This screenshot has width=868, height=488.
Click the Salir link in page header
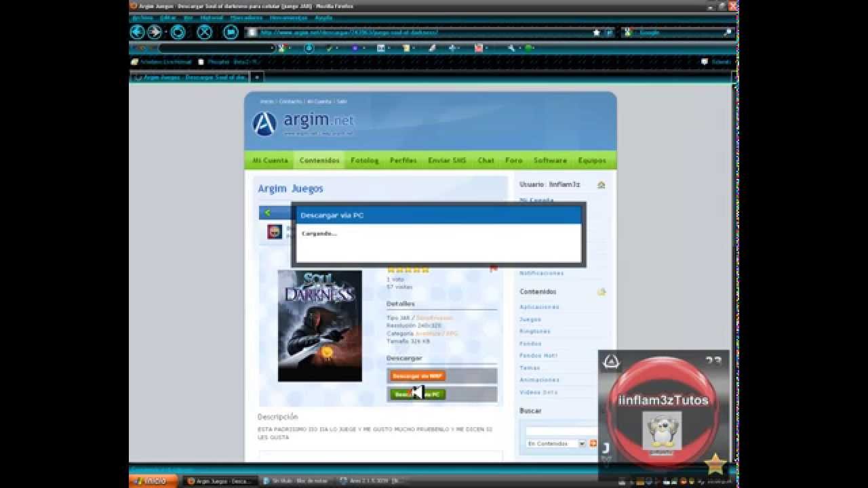(x=342, y=102)
